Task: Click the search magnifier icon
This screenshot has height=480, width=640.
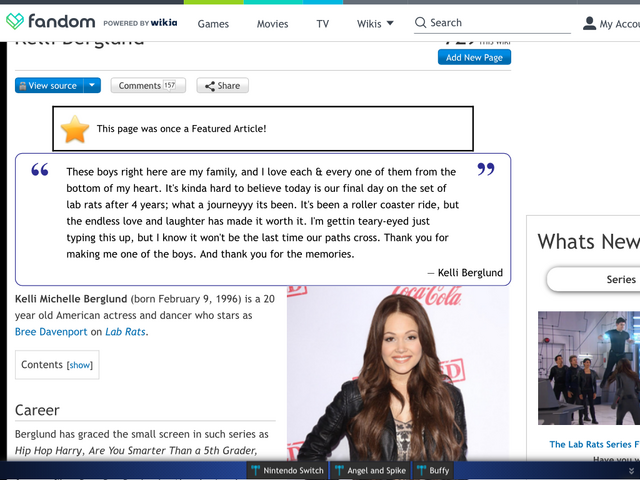Action: pyautogui.click(x=420, y=22)
